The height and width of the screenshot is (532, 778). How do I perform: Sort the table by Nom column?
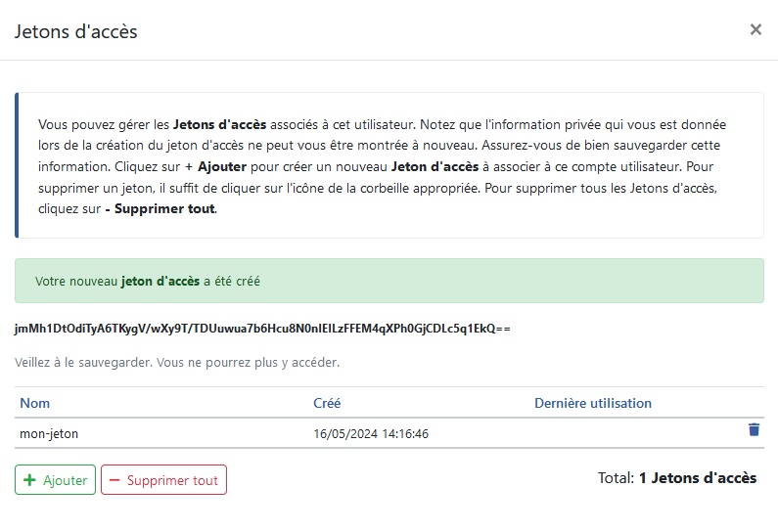tap(34, 403)
